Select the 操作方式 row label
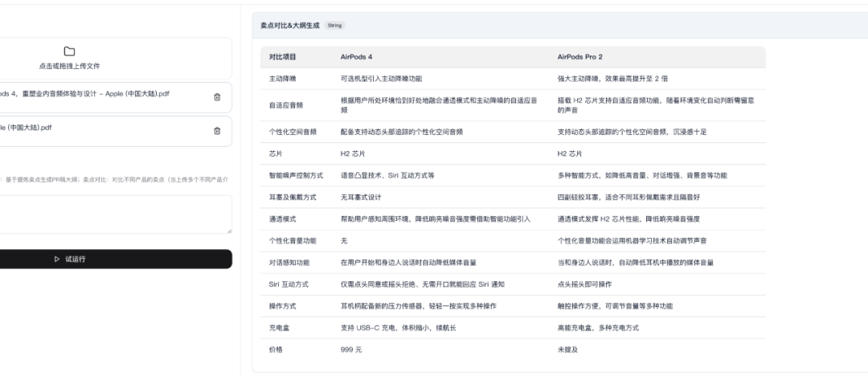This screenshot has width=868, height=376. 283,305
